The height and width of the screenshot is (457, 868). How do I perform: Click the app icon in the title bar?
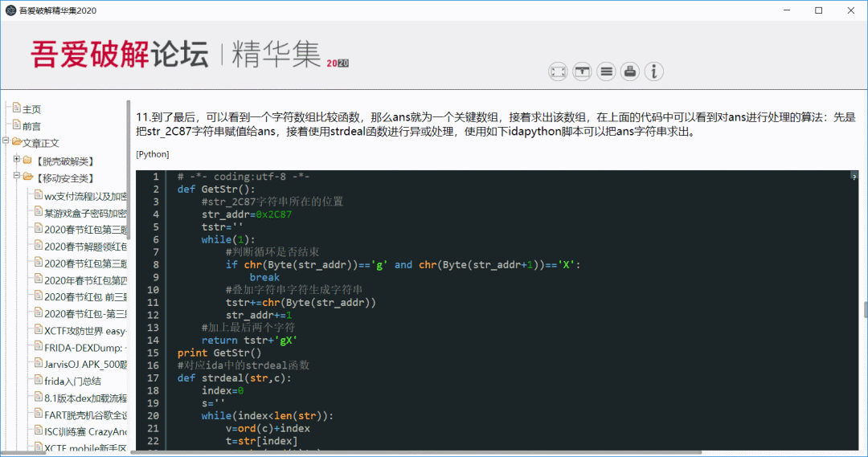tap(10, 10)
